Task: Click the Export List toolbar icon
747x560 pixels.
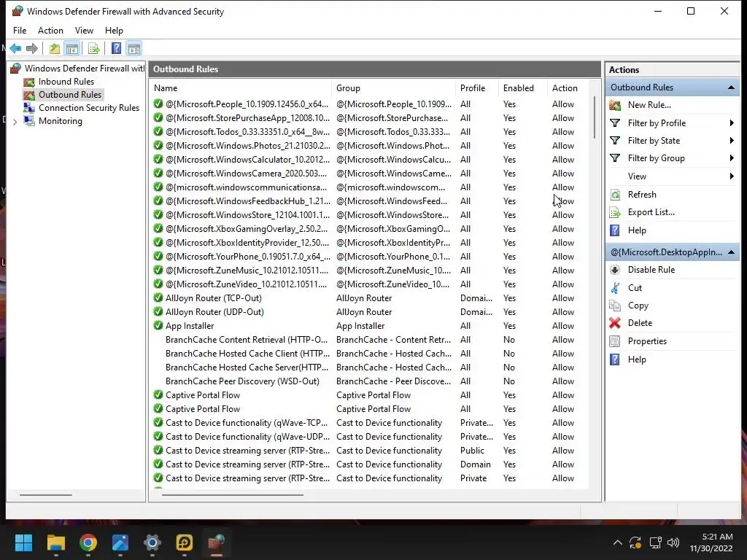Action: pyautogui.click(x=94, y=49)
